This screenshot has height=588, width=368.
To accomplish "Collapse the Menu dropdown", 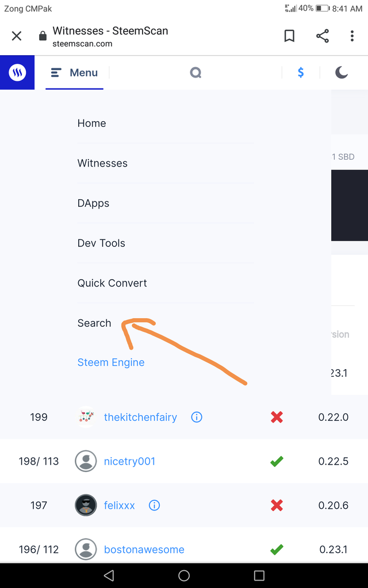I will 75,73.
